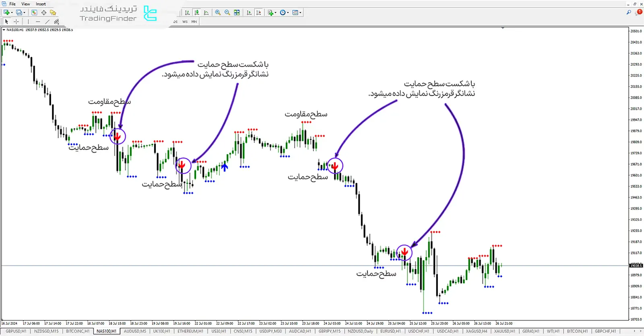This screenshot has height=336, width=644.
Task: Open the View menu
Action: [25, 4]
